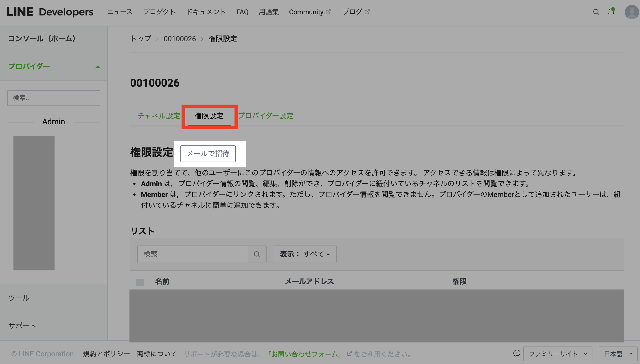Click the list search magnifier button
The image size is (640, 364).
[x=257, y=254]
